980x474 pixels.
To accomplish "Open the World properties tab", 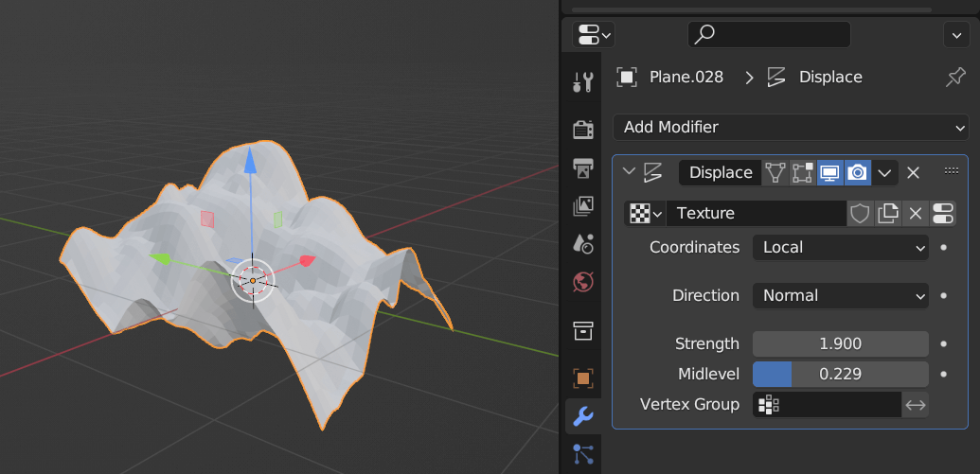I will click(x=583, y=282).
